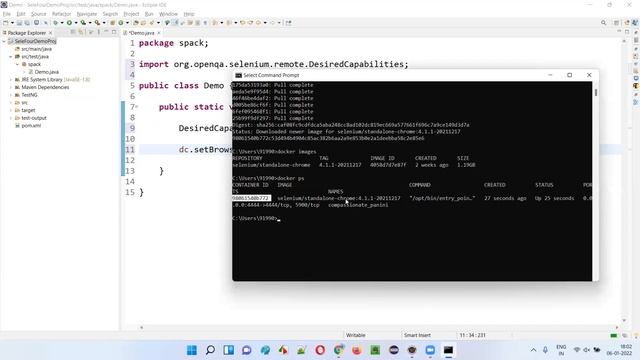This screenshot has height=360, width=640.
Task: Click the New Java Class toolbar icon
Action: tap(121, 23)
